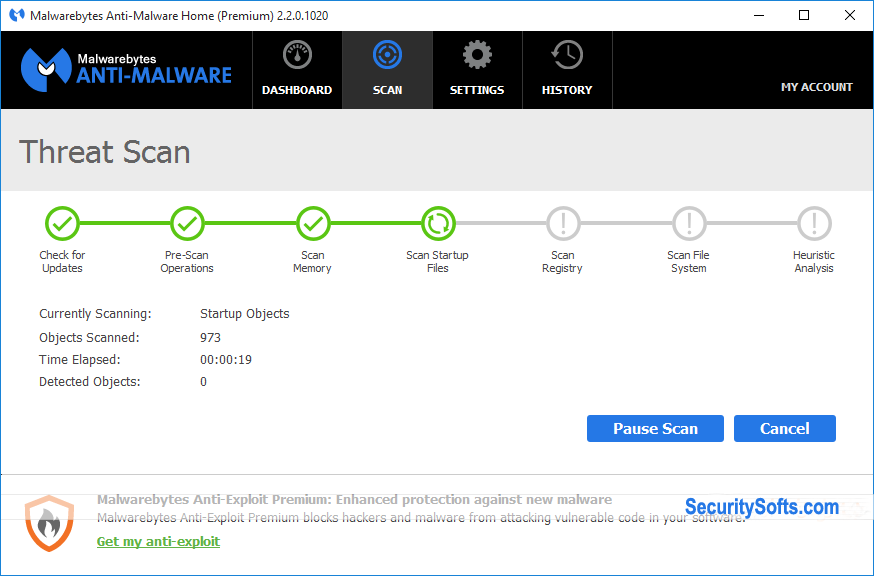Screen dimensions: 874x576
Task: Follow the Get my anti-exploit link
Action: 158,541
